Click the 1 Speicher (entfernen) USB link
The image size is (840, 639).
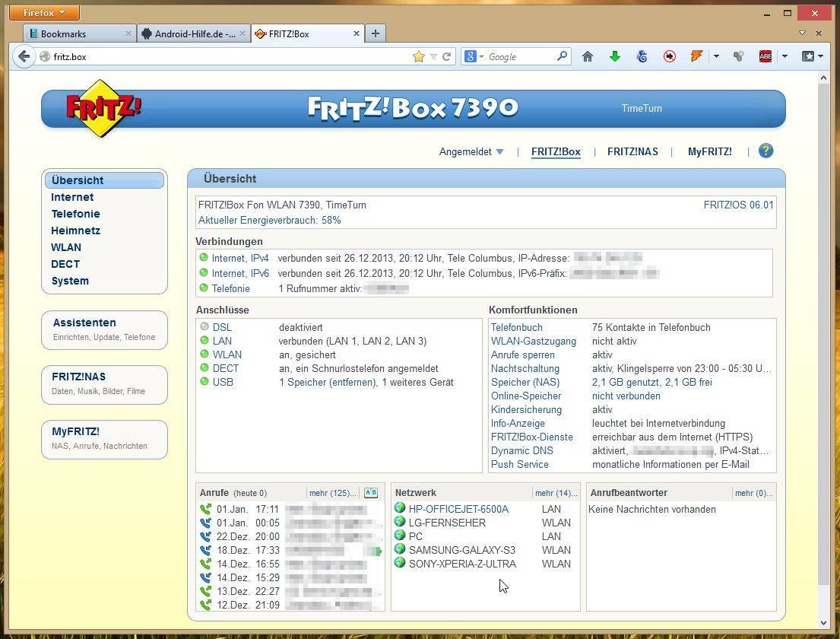328,382
